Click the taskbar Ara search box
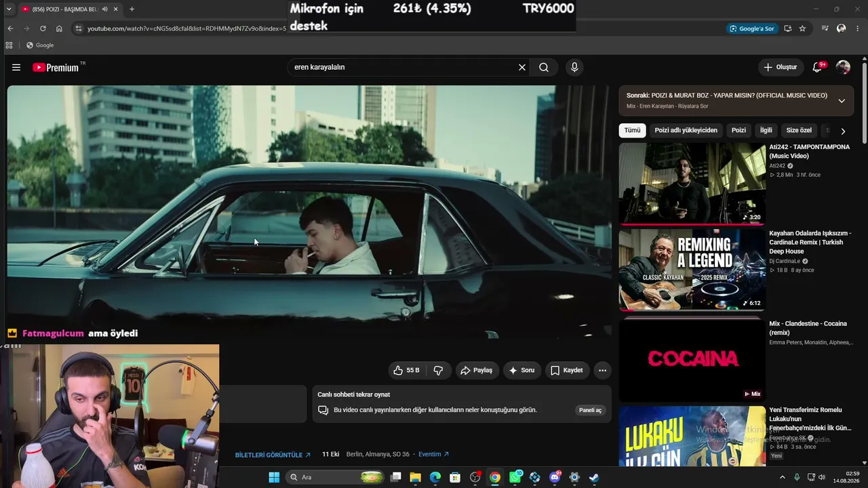Viewport: 868px width, 488px height. 336,477
